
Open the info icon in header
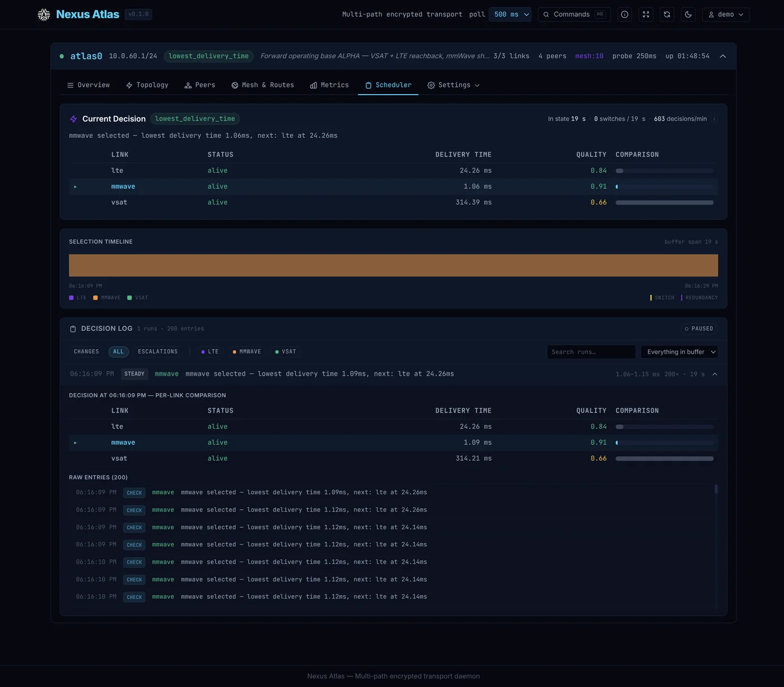tap(624, 15)
